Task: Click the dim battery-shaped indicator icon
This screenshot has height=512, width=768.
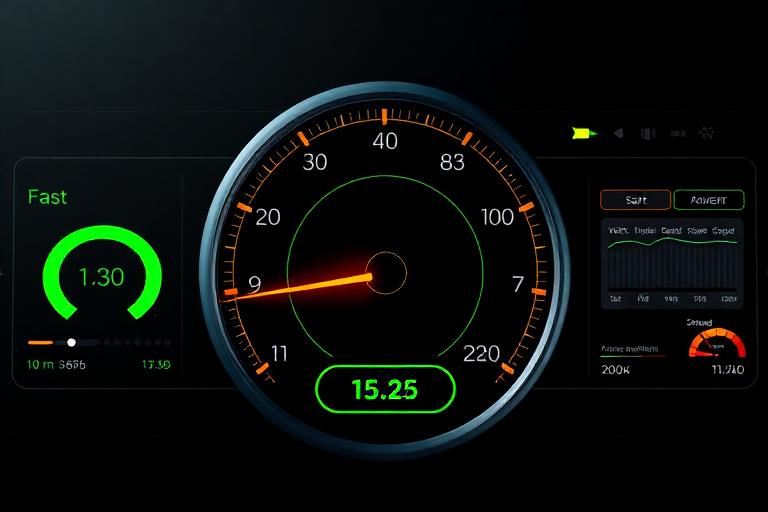Action: (678, 133)
